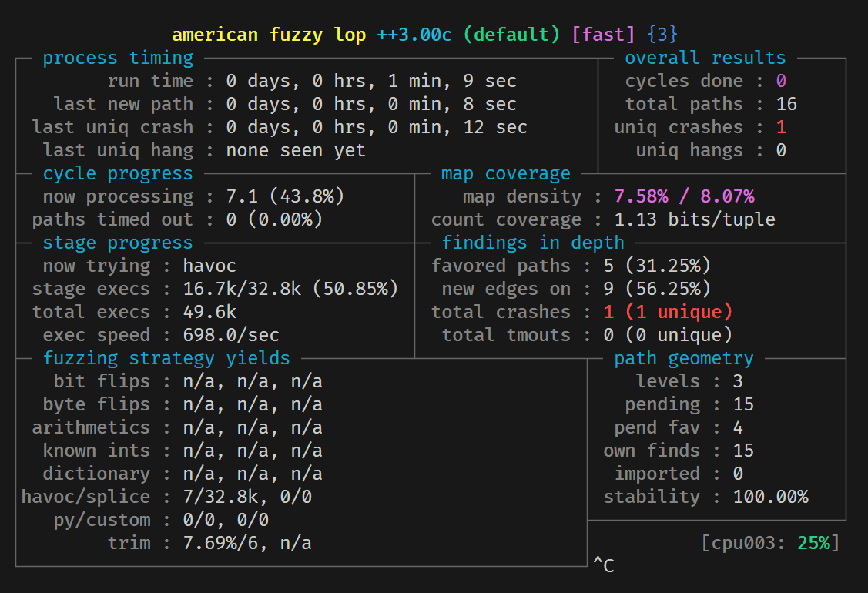The width and height of the screenshot is (868, 593).
Task: Click the 'findings in depth' header
Action: point(532,243)
